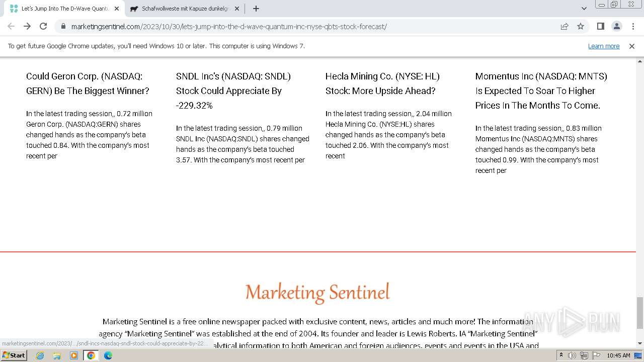Open Windows Explorer from the taskbar
The height and width of the screenshot is (362, 644).
tap(57, 355)
